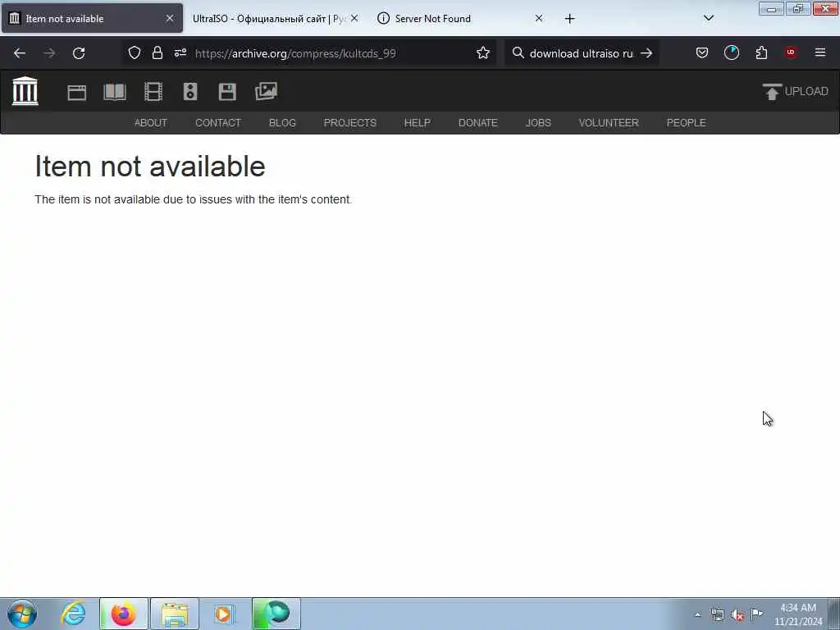View site security padlock info
This screenshot has height=630, width=840.
pyautogui.click(x=157, y=52)
